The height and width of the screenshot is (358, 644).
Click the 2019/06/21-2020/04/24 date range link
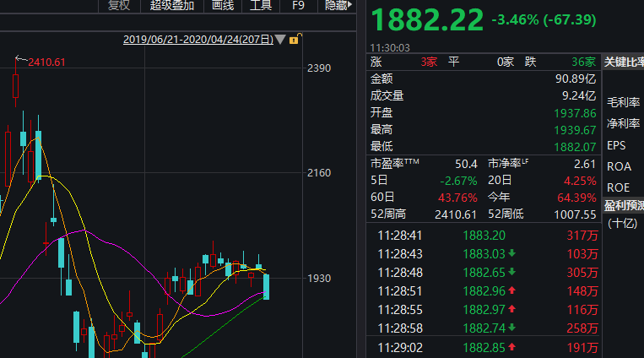point(198,40)
